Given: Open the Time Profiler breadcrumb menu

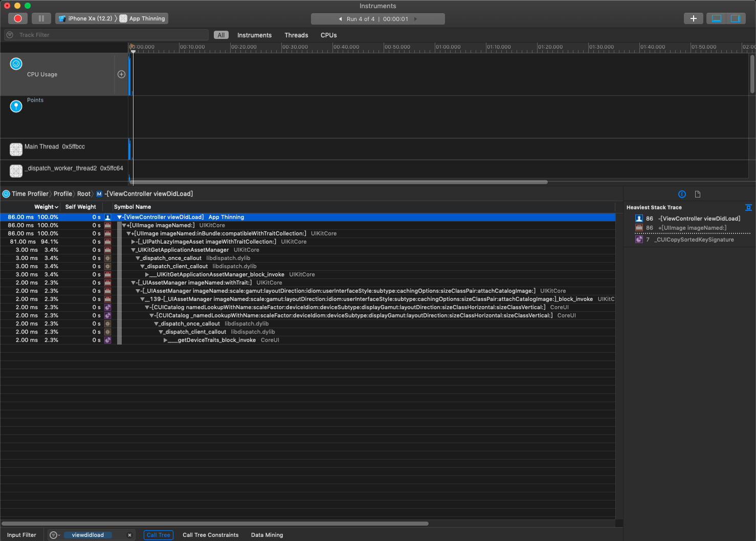Looking at the screenshot, I should coord(25,194).
